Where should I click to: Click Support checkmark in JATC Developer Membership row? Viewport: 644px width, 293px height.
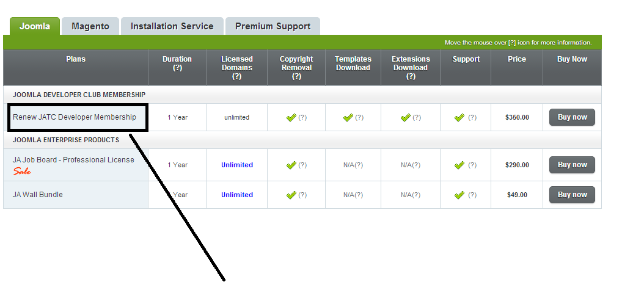coord(459,118)
